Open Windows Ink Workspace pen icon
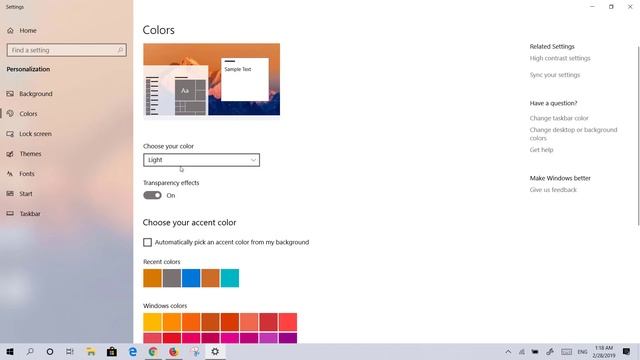The width and height of the screenshot is (640, 360). pyautogui.click(x=550, y=351)
